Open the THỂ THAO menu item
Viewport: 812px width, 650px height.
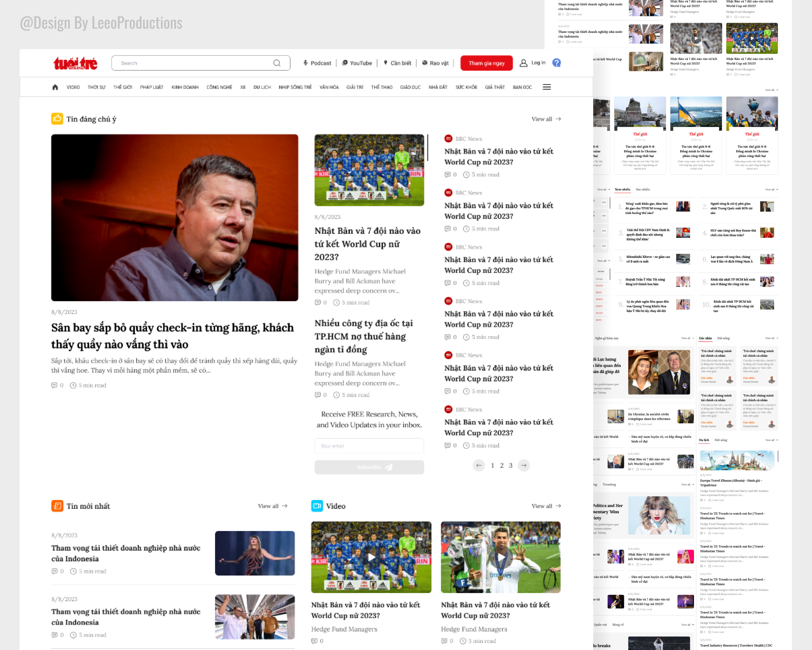coord(381,87)
